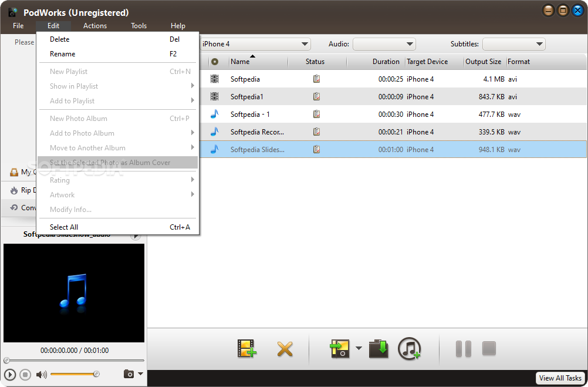Click status icon for Softpedia row
This screenshot has width=588, height=387.
coord(316,79)
